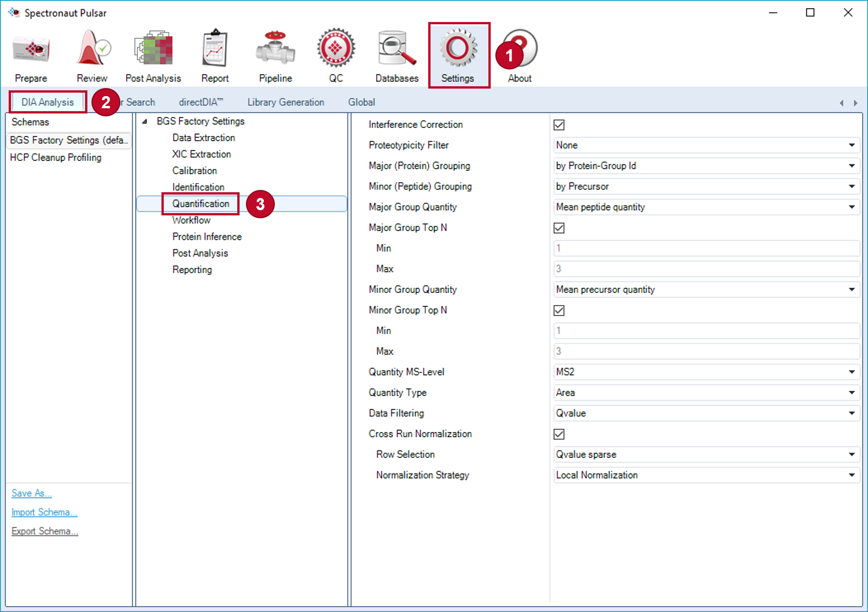Select Identification in settings tree

(x=198, y=187)
